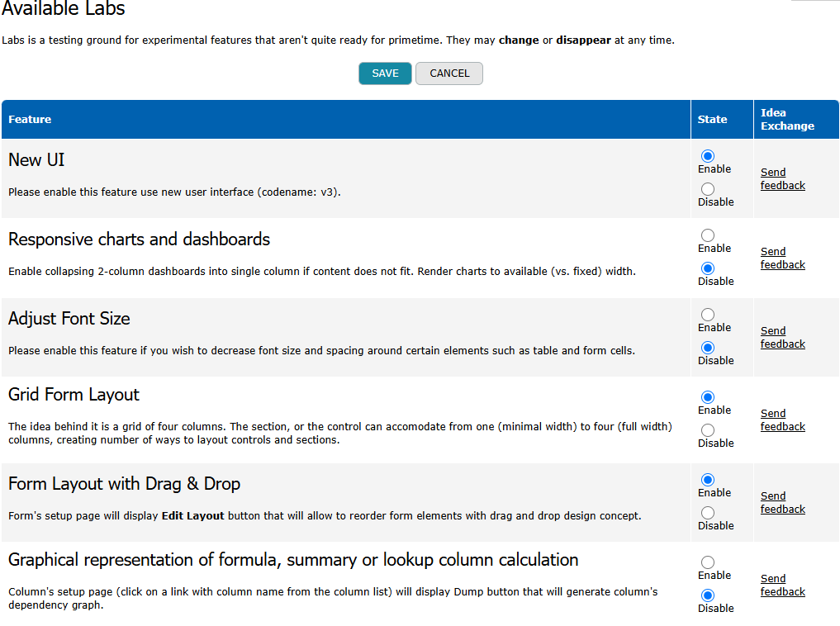Viewport: 840px width, 626px height.
Task: Send feedback for Form Layout with Drag & Drop
Action: [x=783, y=502]
